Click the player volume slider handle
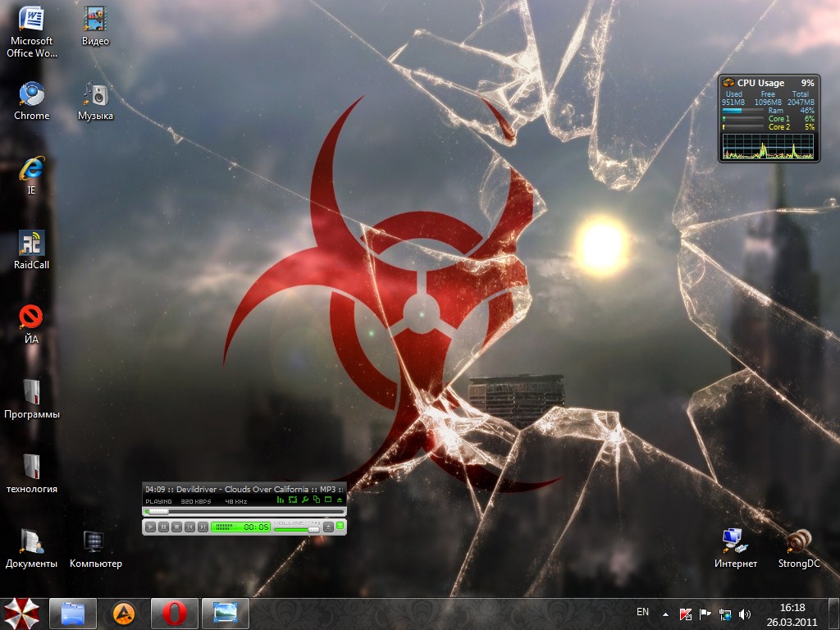840x630 pixels. click(313, 529)
